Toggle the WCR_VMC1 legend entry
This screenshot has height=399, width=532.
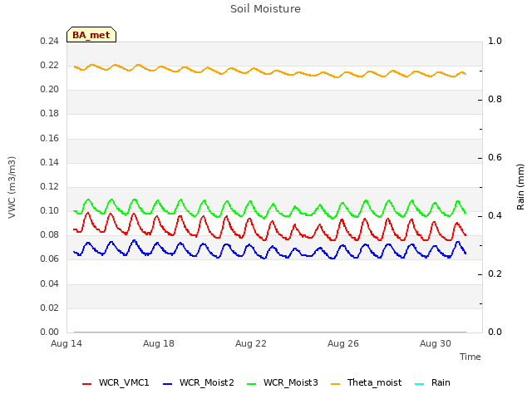click(x=116, y=383)
